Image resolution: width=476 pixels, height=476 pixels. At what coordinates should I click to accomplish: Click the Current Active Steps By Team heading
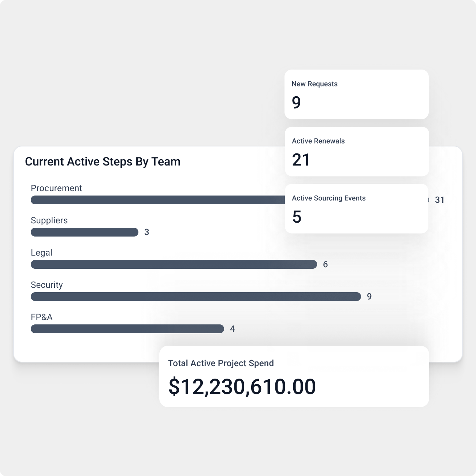point(103,162)
